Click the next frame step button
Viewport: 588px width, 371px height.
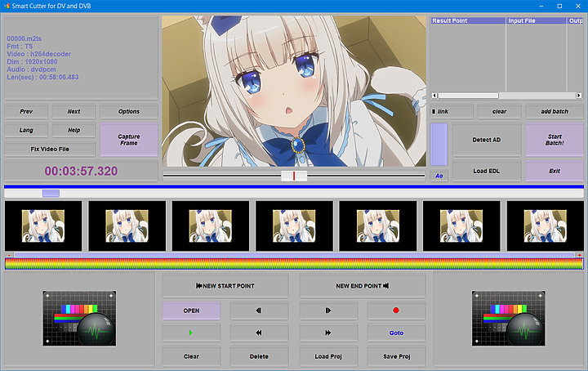328,311
